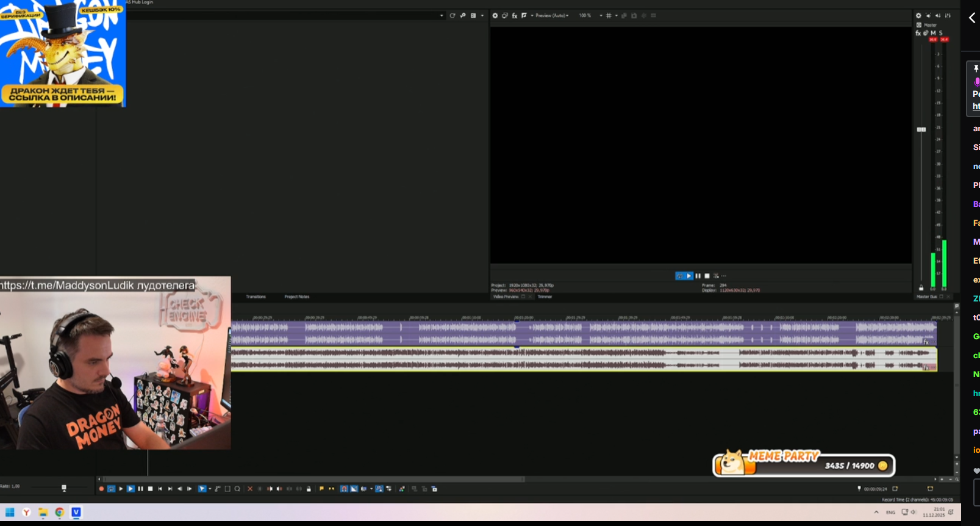Open the explorer address path dropdown
The height and width of the screenshot is (526, 980).
pyautogui.click(x=442, y=16)
